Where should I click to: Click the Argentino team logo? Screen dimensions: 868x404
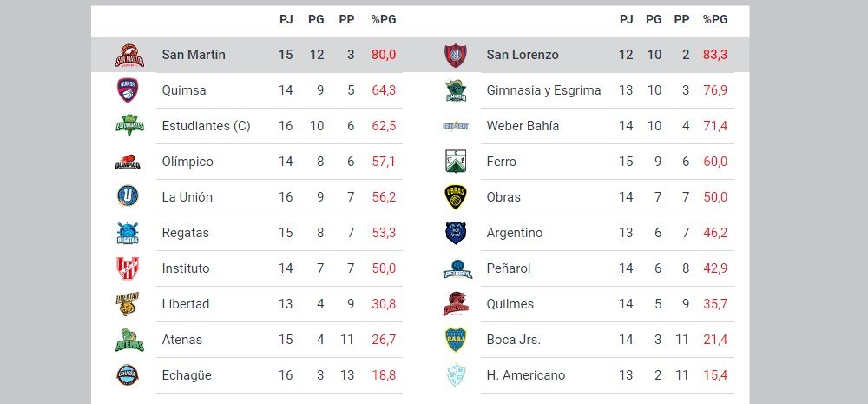coord(456,233)
